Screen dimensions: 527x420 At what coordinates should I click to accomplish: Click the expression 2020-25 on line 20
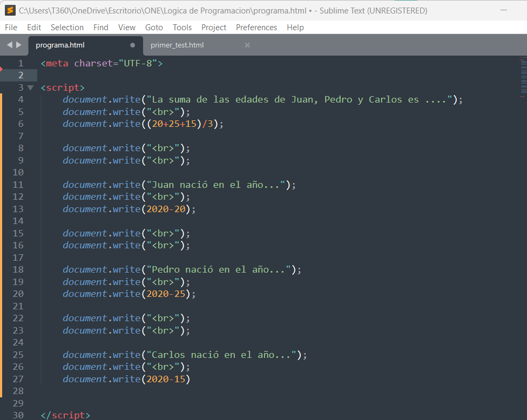[166, 294]
